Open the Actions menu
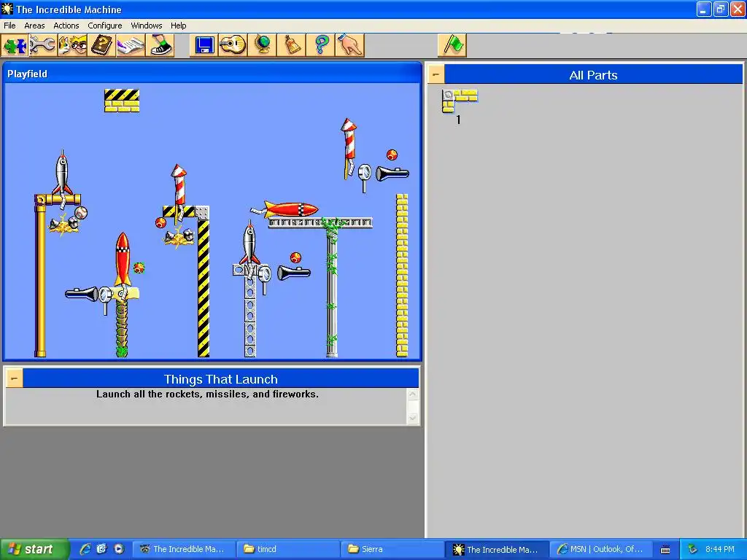 pos(66,26)
